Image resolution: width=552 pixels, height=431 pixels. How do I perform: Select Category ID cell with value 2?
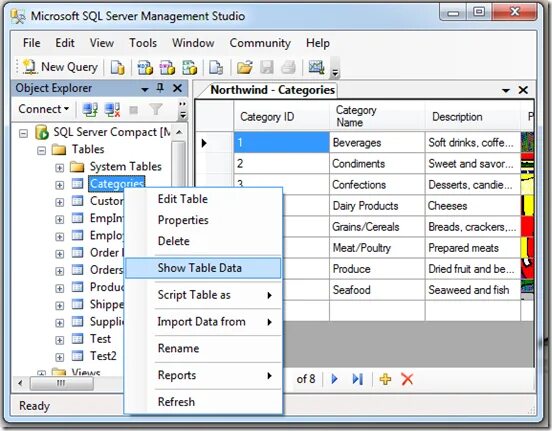(282, 164)
